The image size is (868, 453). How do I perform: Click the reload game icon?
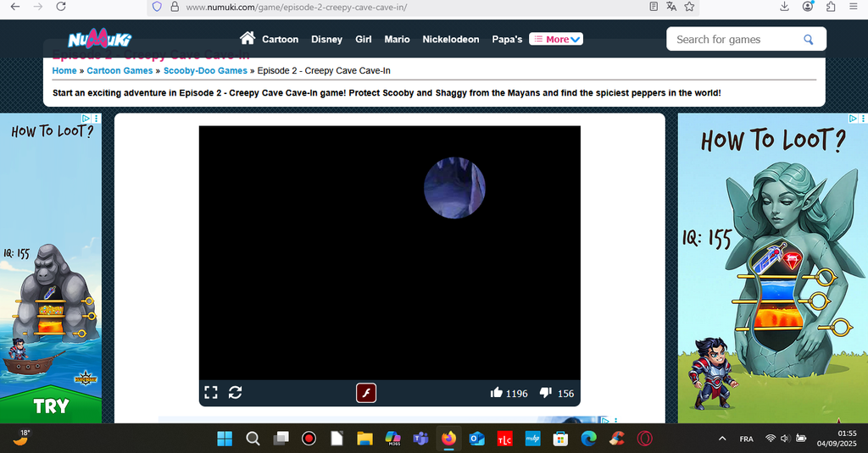click(x=236, y=392)
